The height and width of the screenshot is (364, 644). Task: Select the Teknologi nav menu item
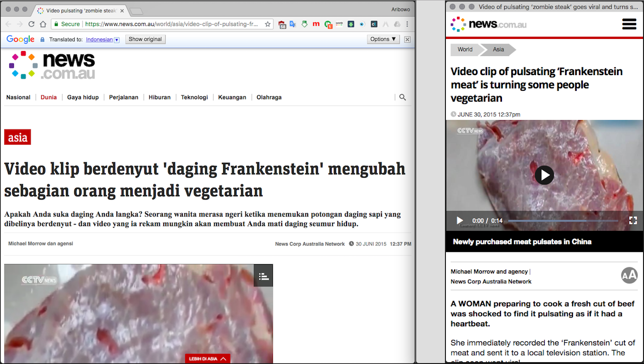click(x=194, y=97)
